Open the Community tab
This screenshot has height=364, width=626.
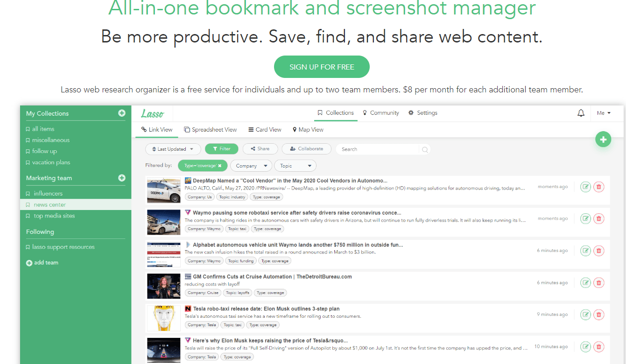[x=381, y=113]
